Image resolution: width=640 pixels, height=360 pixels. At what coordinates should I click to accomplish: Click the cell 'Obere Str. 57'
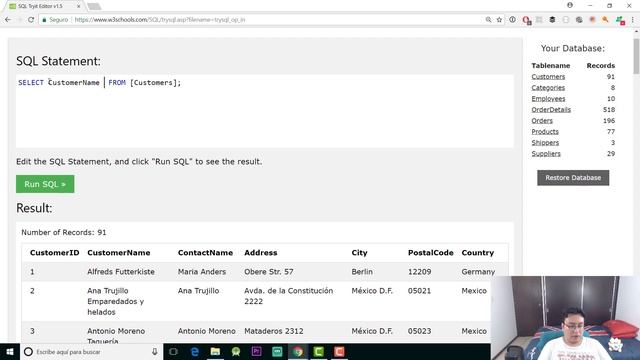point(269,272)
